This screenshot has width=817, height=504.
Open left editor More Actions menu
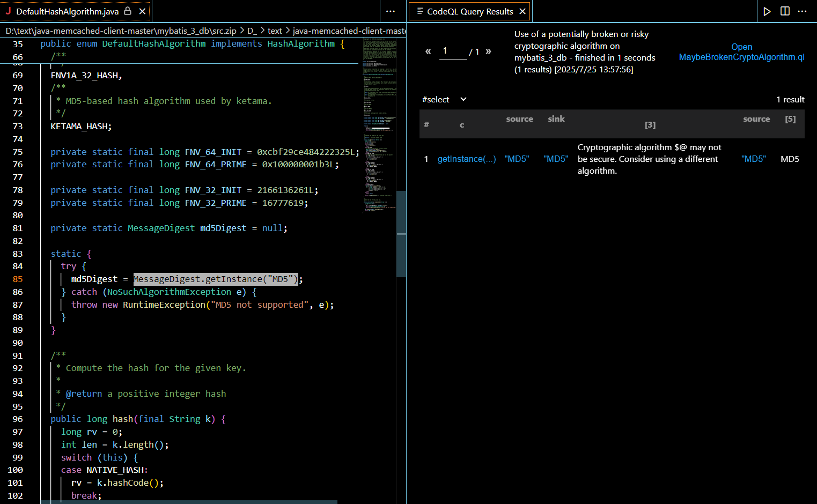[391, 11]
